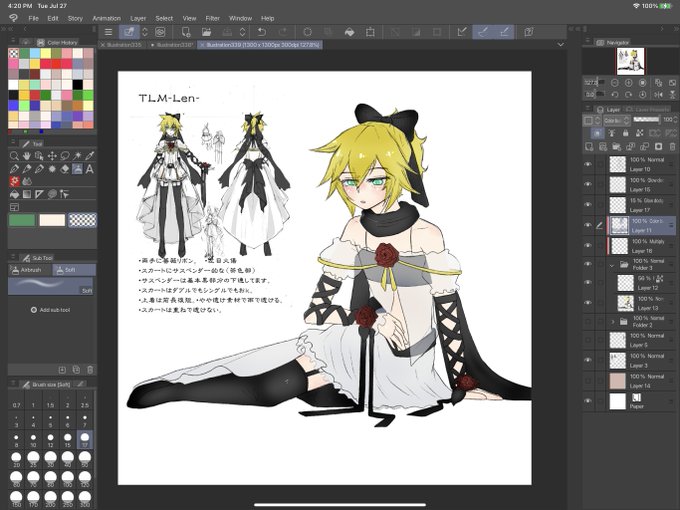Open the Edit menu
Viewport: 680px width, 510px height.
[x=53, y=18]
